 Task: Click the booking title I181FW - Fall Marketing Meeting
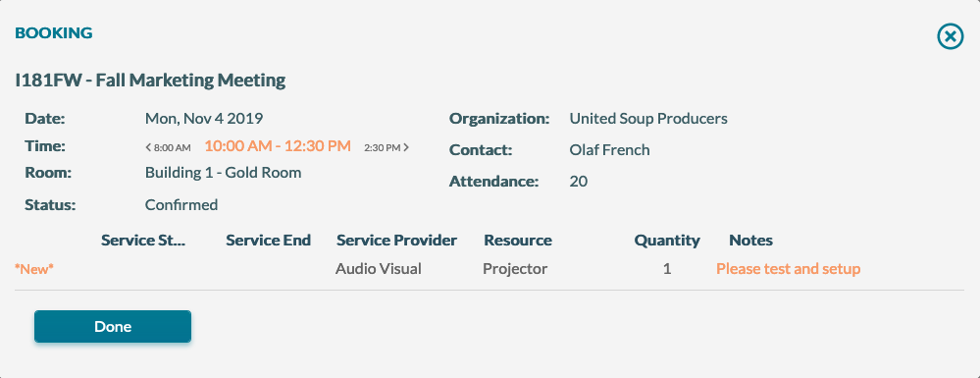point(151,81)
